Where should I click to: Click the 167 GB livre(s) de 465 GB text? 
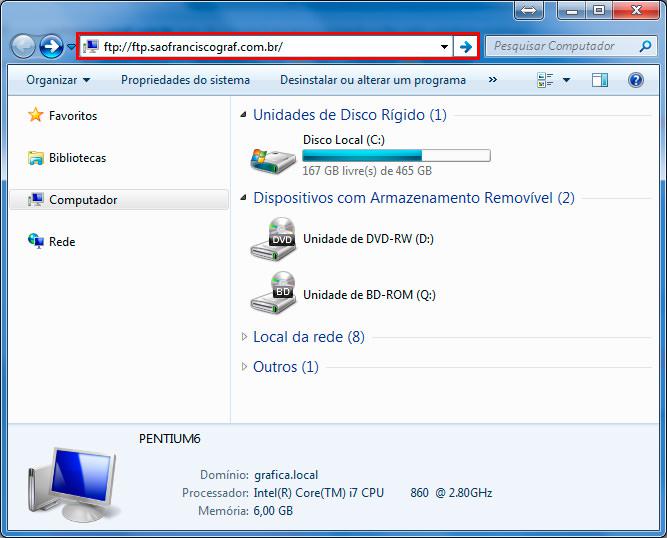coord(367,171)
